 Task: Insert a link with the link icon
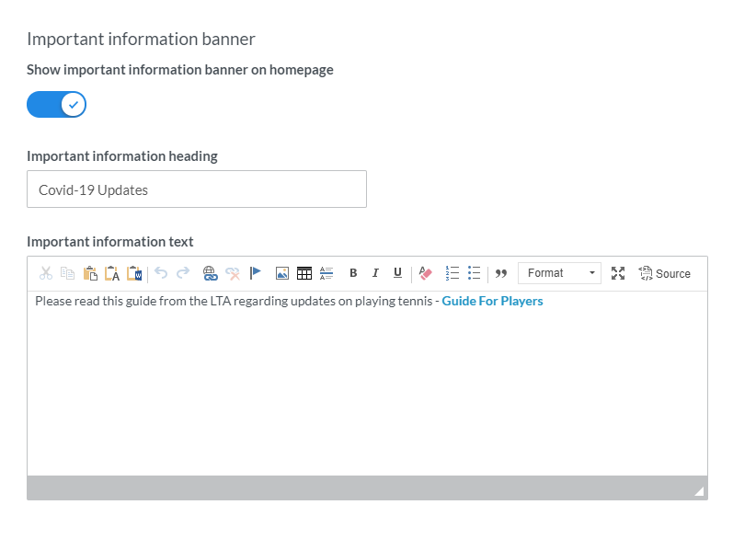click(210, 273)
